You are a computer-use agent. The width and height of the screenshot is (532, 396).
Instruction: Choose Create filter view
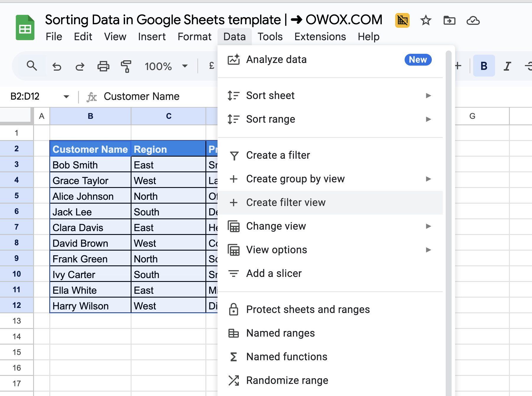(330, 202)
